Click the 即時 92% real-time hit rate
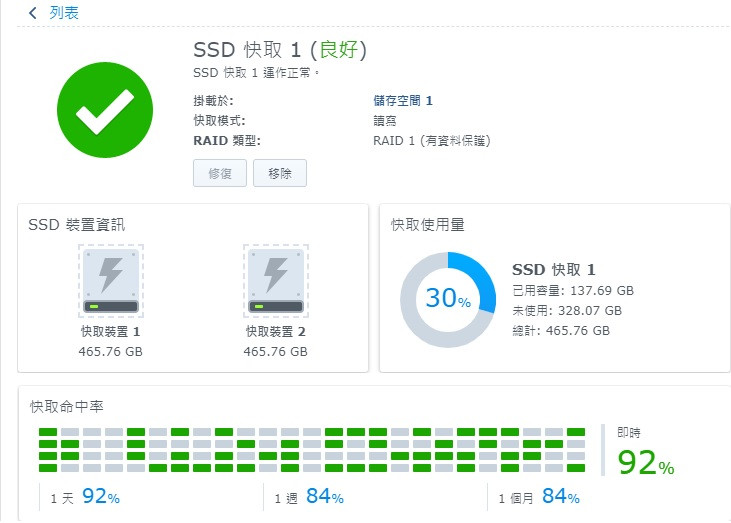The image size is (731, 523). pyautogui.click(x=646, y=451)
